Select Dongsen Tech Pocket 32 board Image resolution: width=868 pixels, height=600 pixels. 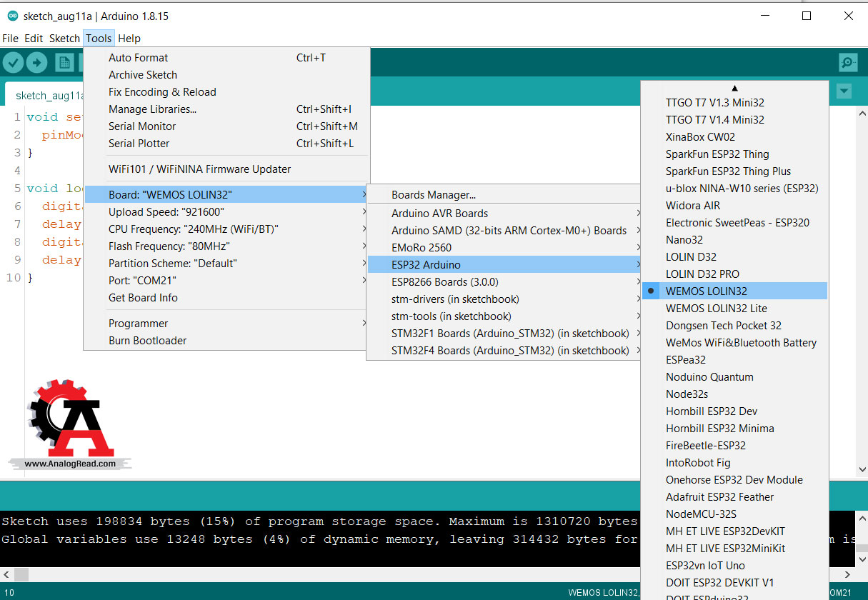734,326
